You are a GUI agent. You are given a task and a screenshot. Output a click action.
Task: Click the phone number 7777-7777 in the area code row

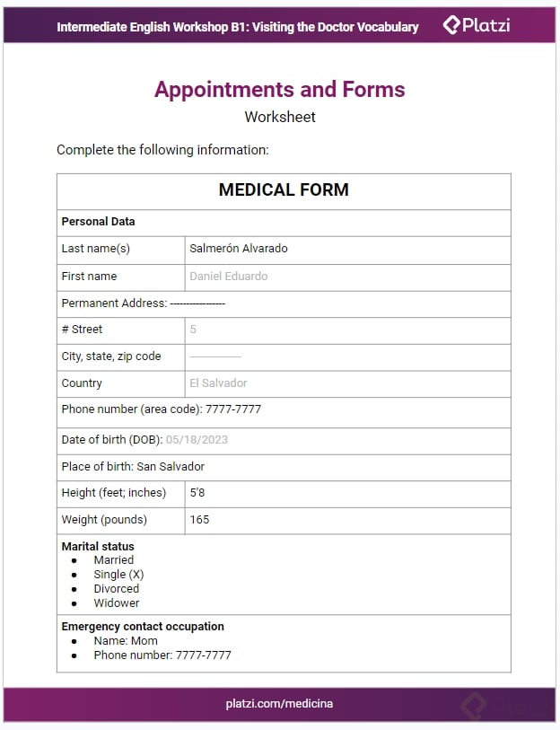click(233, 409)
